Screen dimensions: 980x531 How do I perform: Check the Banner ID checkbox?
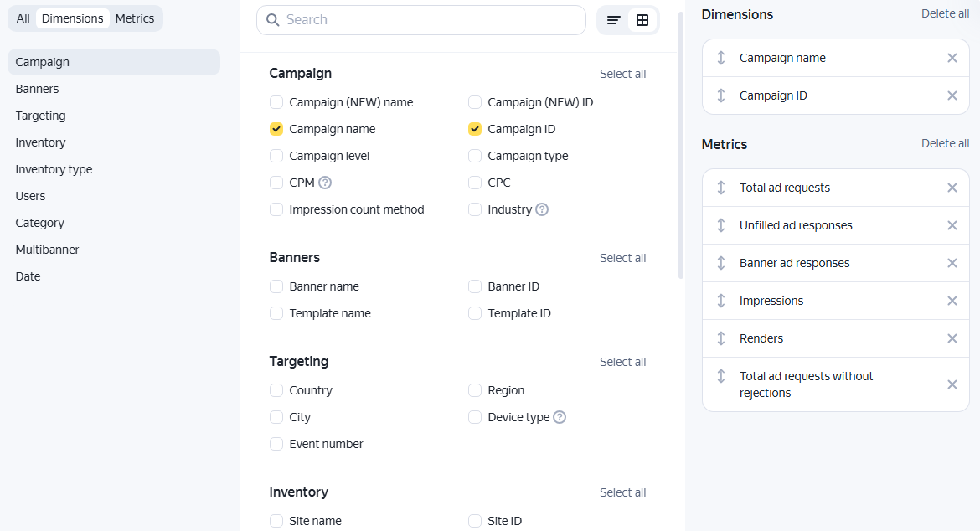pos(475,286)
